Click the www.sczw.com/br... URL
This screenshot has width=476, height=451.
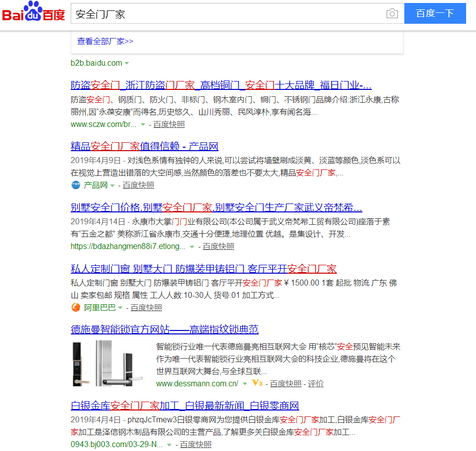click(x=103, y=124)
